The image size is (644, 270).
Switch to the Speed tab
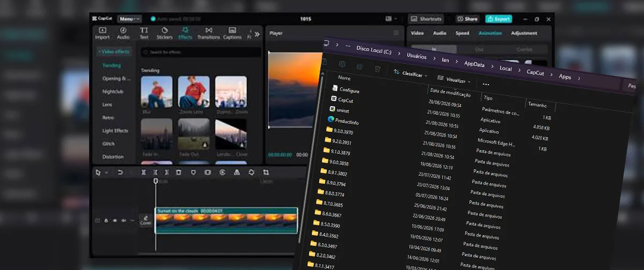[462, 33]
